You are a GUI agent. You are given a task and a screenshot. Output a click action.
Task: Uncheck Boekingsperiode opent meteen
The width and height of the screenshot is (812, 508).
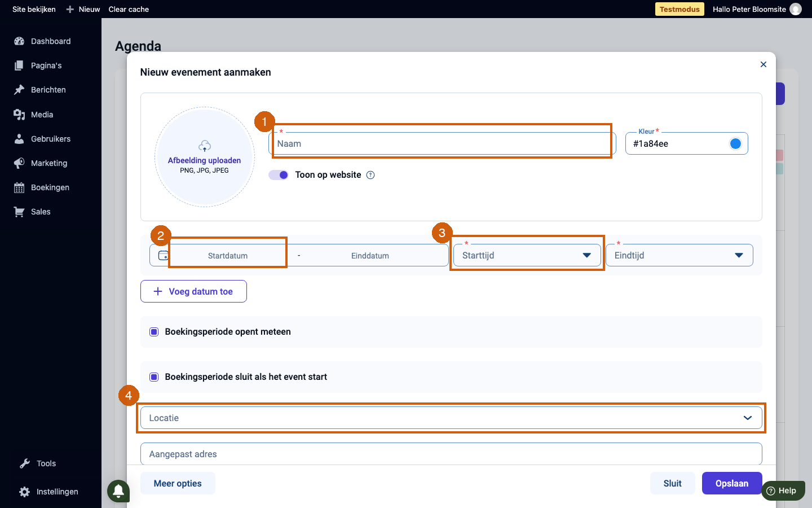pos(154,332)
